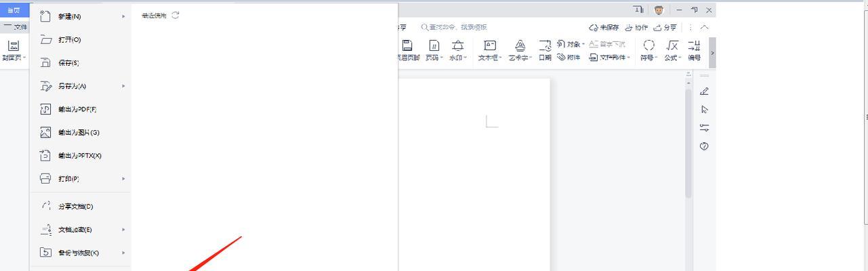The width and height of the screenshot is (868, 271).
Task: Expand the 另存为(A) submenu arrow
Action: click(x=123, y=86)
